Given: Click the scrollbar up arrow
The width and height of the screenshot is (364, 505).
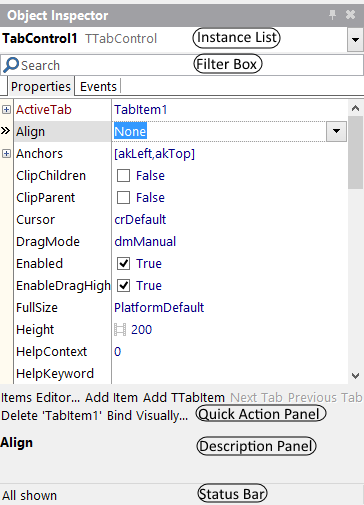Looking at the screenshot, I should click(355, 108).
